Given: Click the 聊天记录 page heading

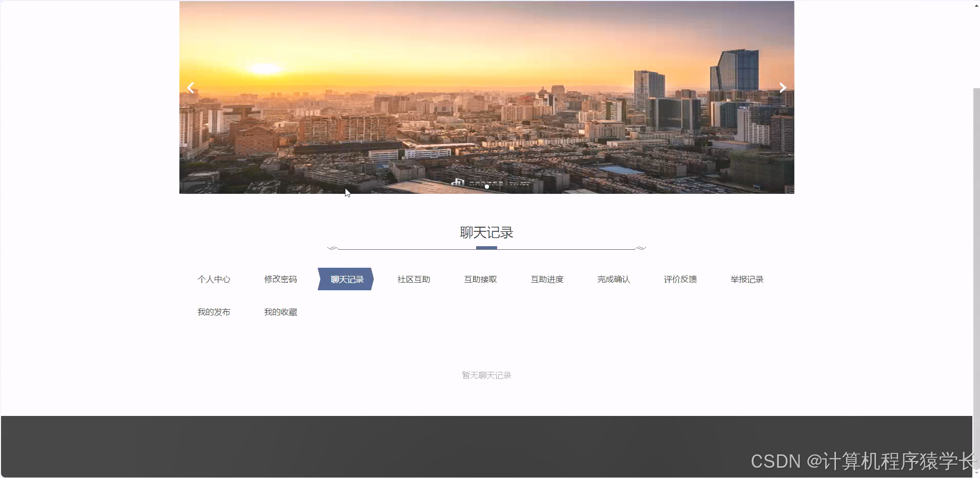Looking at the screenshot, I should pyautogui.click(x=486, y=233).
